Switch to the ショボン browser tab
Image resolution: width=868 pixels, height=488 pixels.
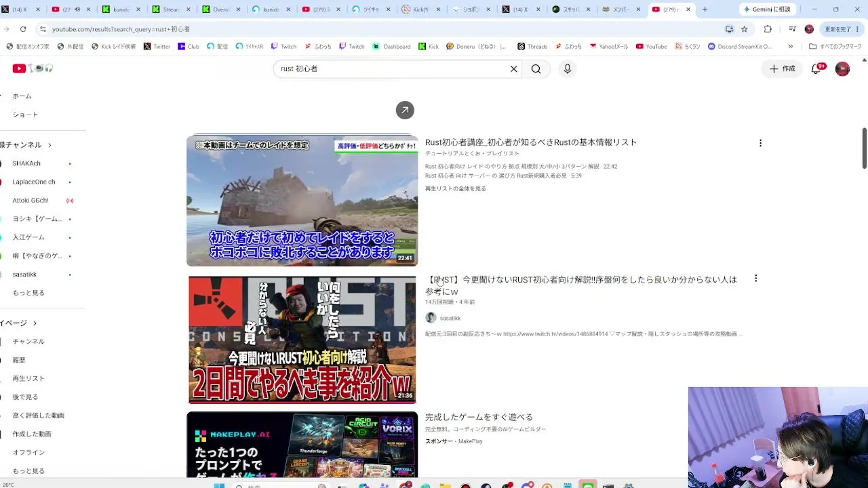tap(473, 9)
